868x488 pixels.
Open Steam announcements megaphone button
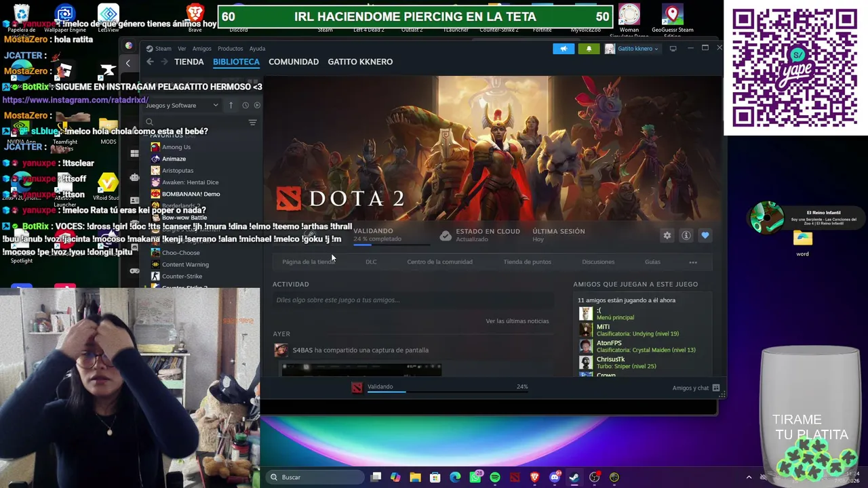(x=564, y=49)
